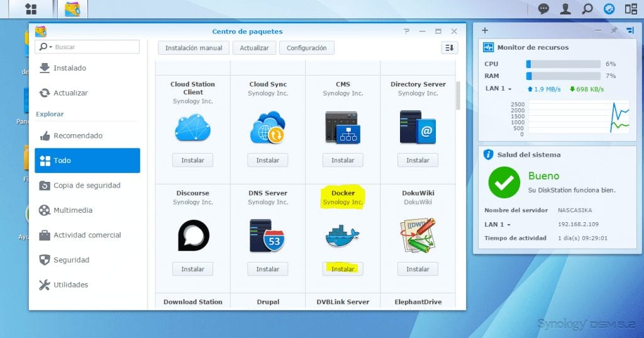This screenshot has width=644, height=338.
Task: Minimize the widget panel
Action: [598, 30]
